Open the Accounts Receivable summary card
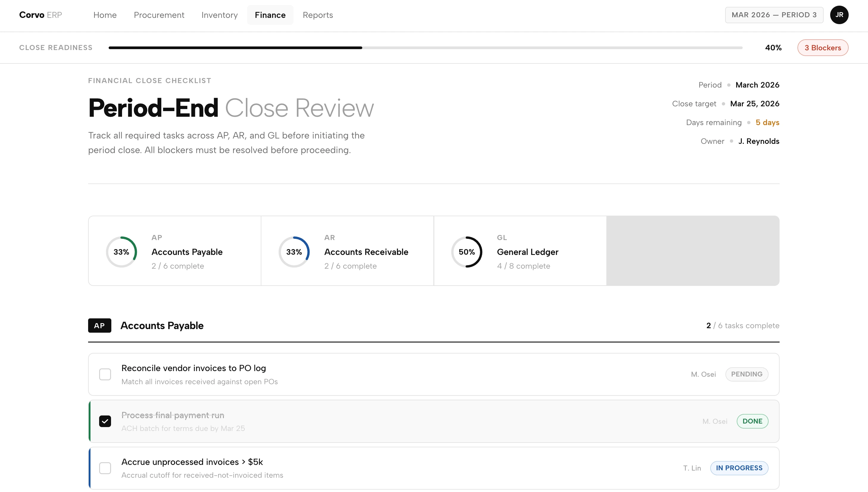 tap(347, 251)
